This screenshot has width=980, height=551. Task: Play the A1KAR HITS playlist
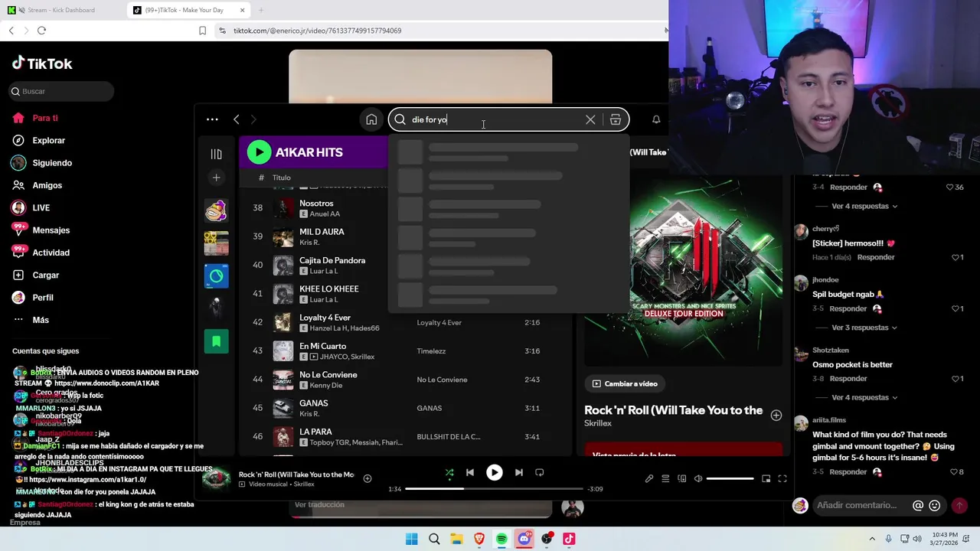259,152
